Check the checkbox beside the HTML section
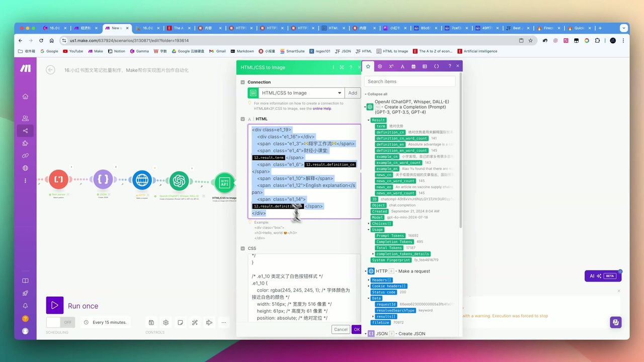Screen dimensions: 644x362 pyautogui.click(x=243, y=119)
